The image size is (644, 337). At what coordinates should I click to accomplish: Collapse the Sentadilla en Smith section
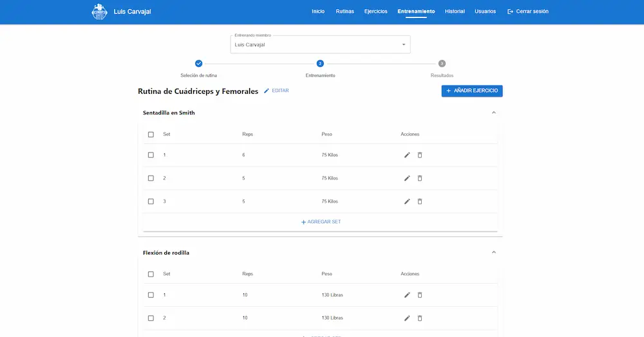tap(494, 113)
